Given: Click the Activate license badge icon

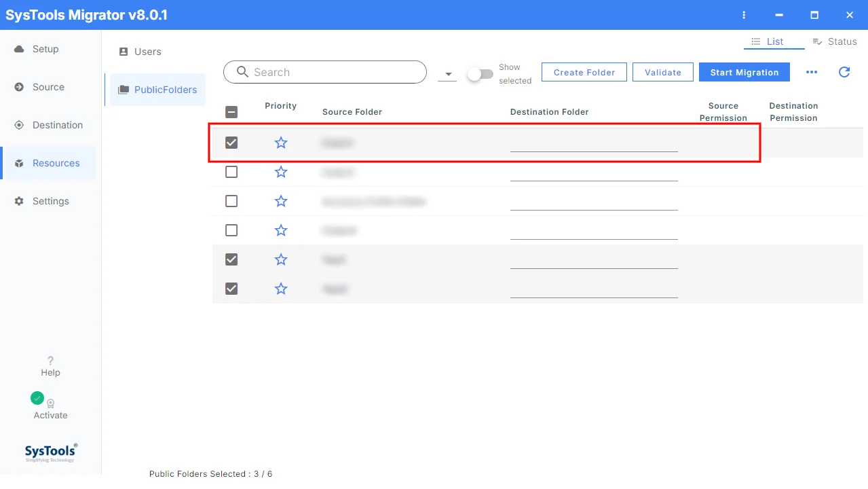Looking at the screenshot, I should (50, 403).
